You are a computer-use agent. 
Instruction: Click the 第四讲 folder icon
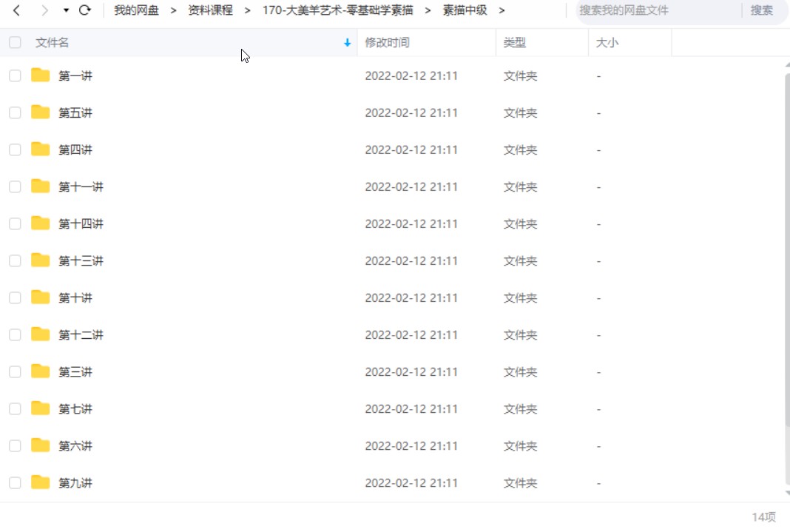pos(40,149)
